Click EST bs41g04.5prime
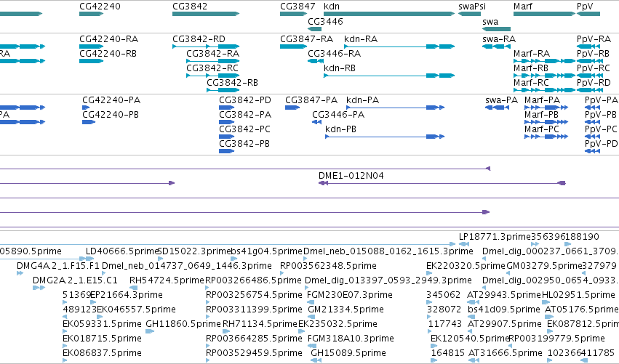This screenshot has height=364, width=619. coord(266,251)
